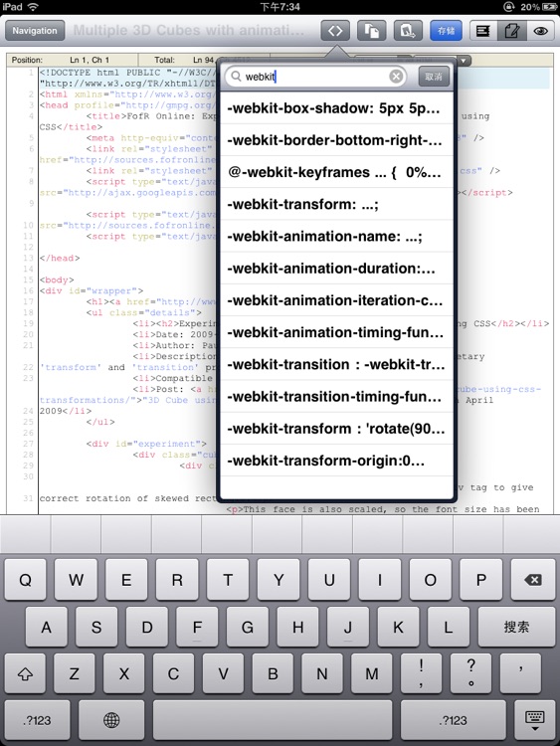Tap the W key
560x746 pixels.
(x=76, y=580)
